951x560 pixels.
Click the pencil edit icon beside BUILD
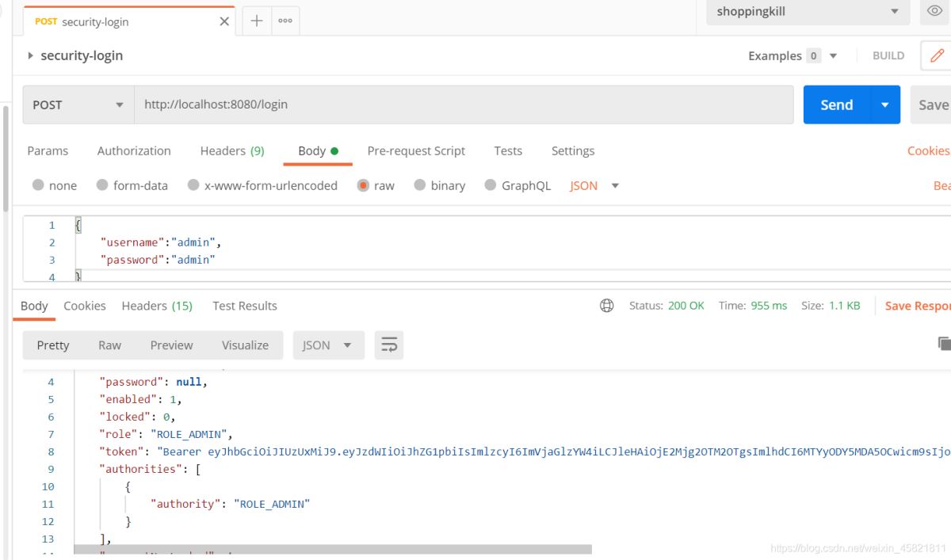[937, 55]
